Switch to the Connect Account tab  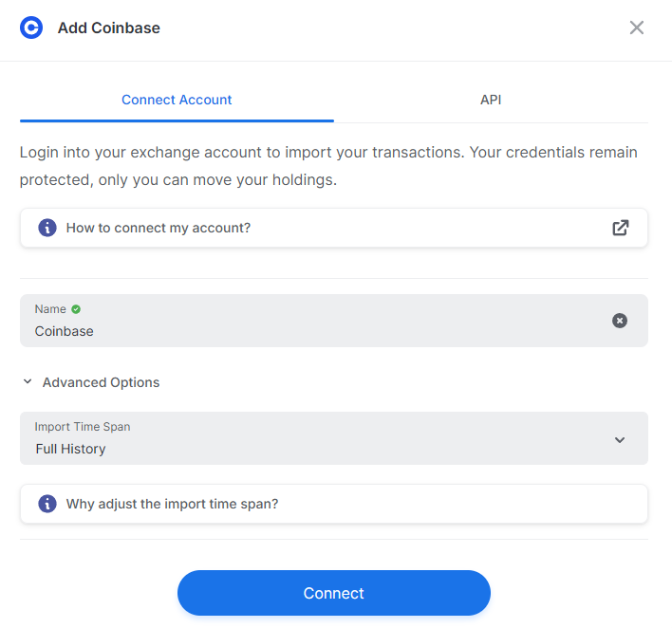[177, 100]
